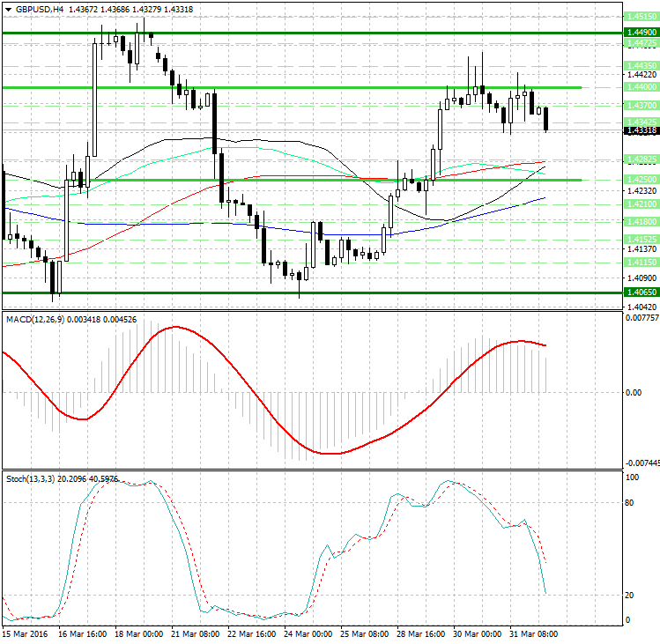
Task: Select the 24 Mar 00:00 time label
Action: 308,634
